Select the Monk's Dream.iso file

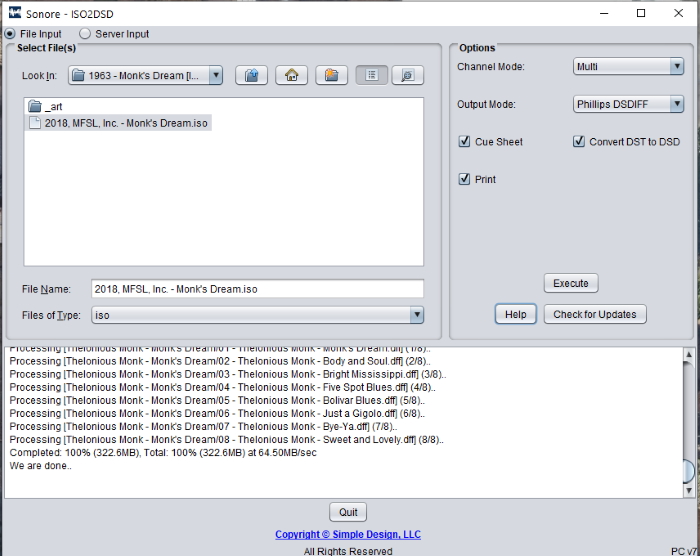pos(126,123)
